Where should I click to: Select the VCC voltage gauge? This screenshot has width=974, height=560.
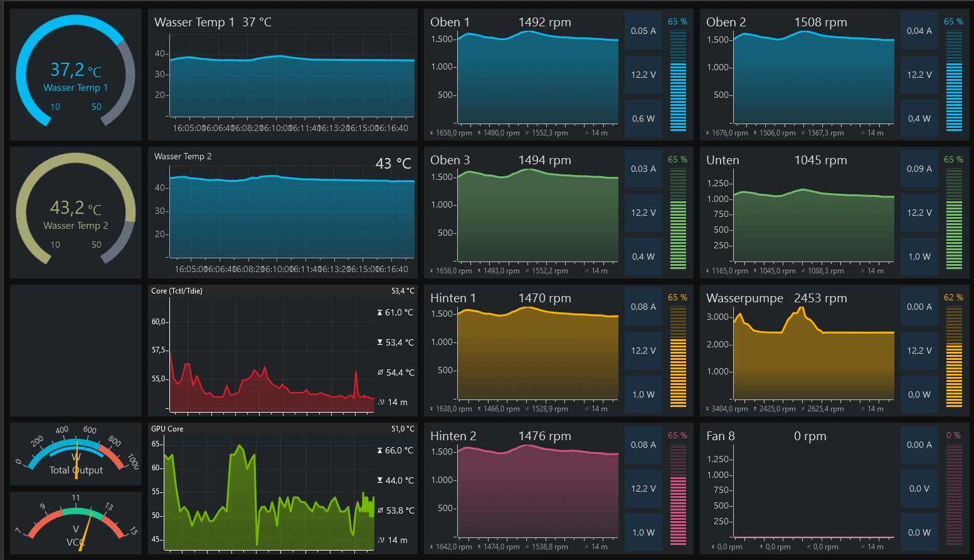click(x=76, y=524)
